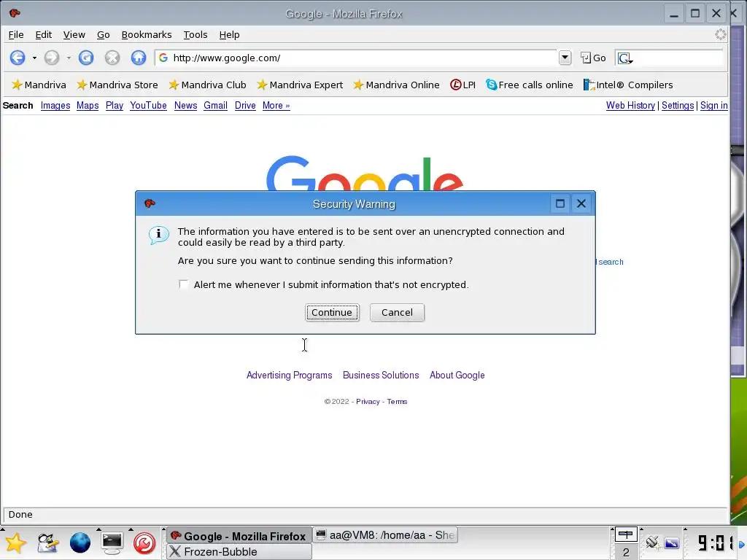The width and height of the screenshot is (747, 560).
Task: Launch the blue globe web browser icon
Action: point(80,542)
